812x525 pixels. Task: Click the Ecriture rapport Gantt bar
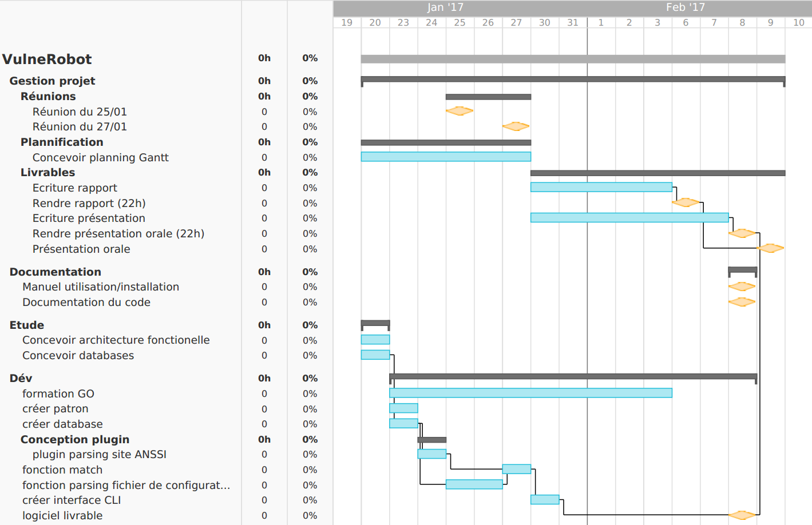point(601,187)
